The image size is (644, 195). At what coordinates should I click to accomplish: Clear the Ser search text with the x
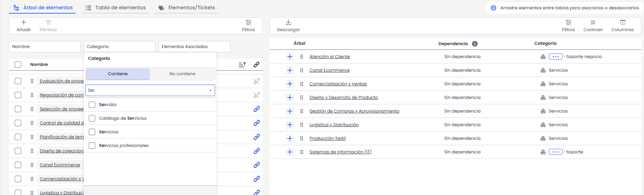(210, 90)
